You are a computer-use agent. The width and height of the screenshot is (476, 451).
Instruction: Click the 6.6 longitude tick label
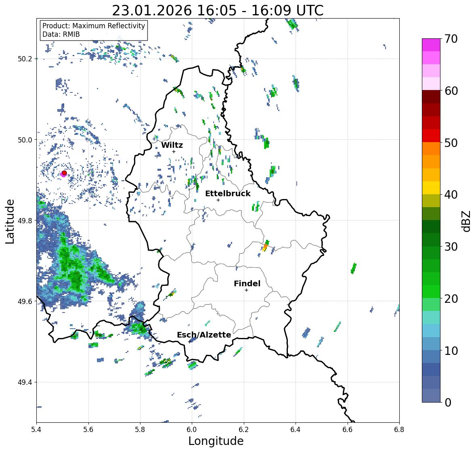pos(347,429)
